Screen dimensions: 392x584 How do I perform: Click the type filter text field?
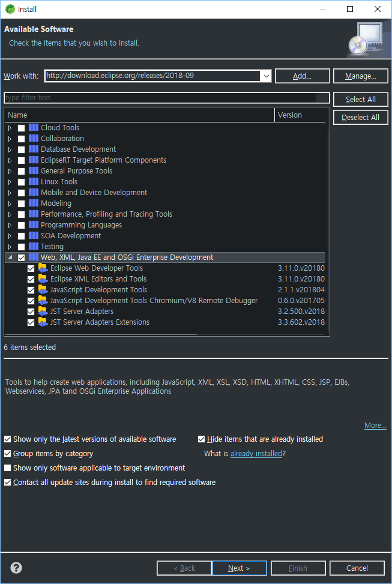pos(166,98)
